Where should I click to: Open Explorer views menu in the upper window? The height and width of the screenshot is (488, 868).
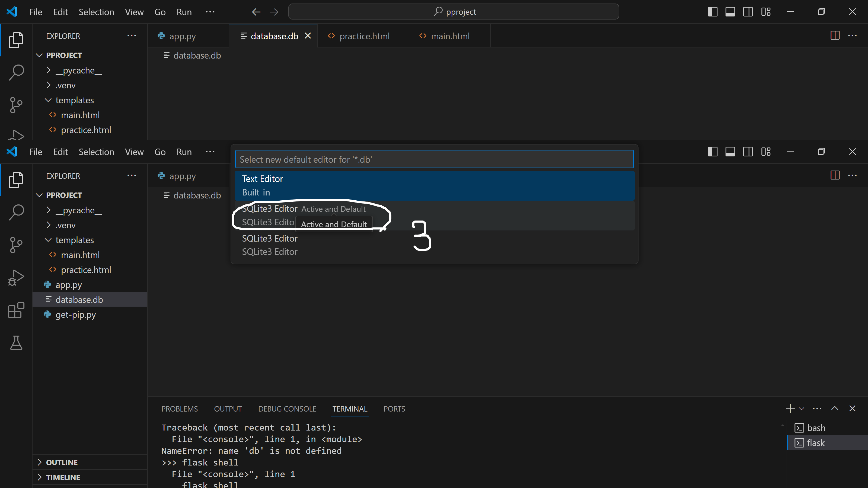(x=131, y=36)
